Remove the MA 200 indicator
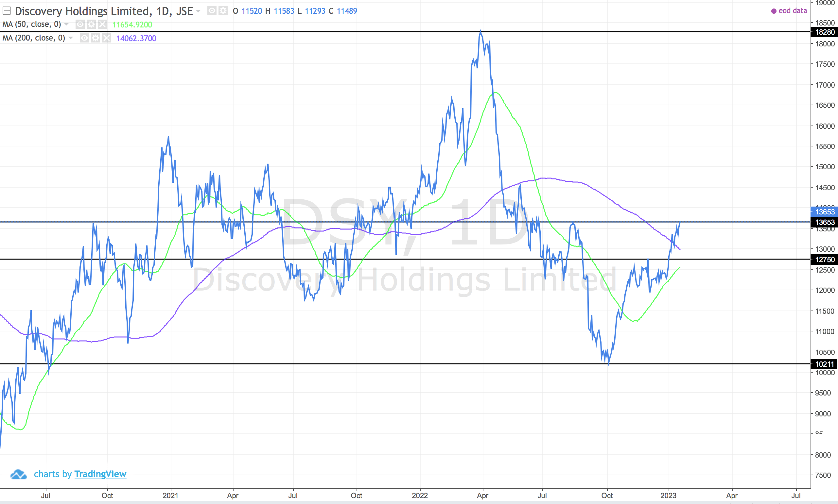This screenshot has width=838, height=504. tap(107, 38)
